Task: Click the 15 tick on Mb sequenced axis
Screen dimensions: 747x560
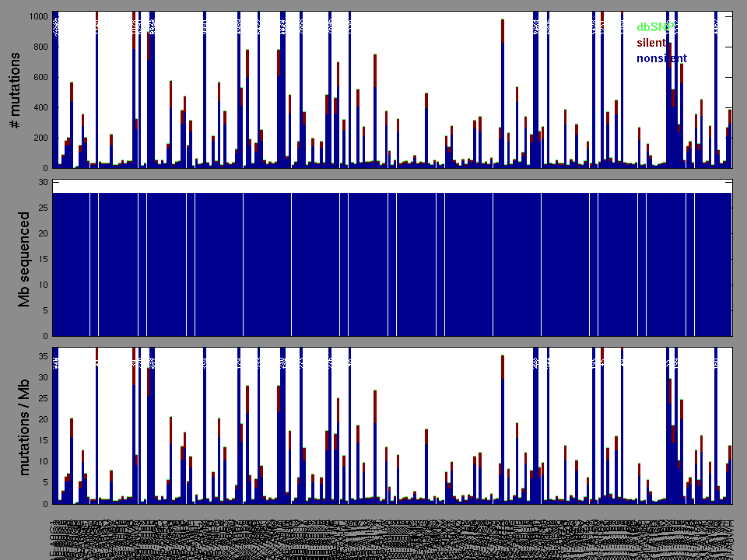Action: tap(43, 260)
